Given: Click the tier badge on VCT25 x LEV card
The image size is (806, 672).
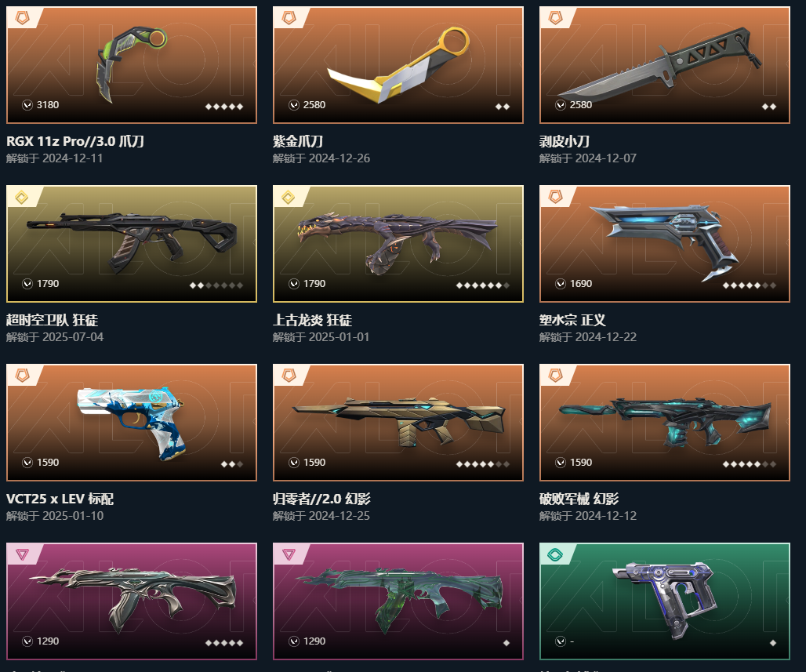Looking at the screenshot, I should (22, 376).
